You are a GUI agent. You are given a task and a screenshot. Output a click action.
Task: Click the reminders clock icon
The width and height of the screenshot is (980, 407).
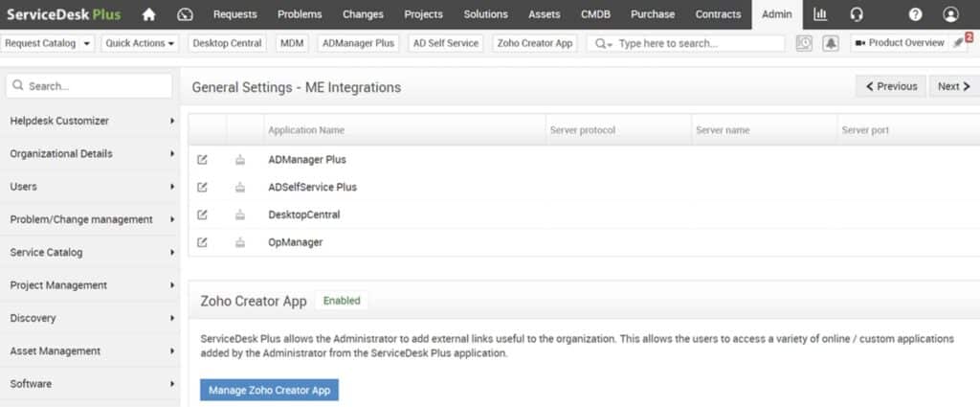[x=804, y=43]
